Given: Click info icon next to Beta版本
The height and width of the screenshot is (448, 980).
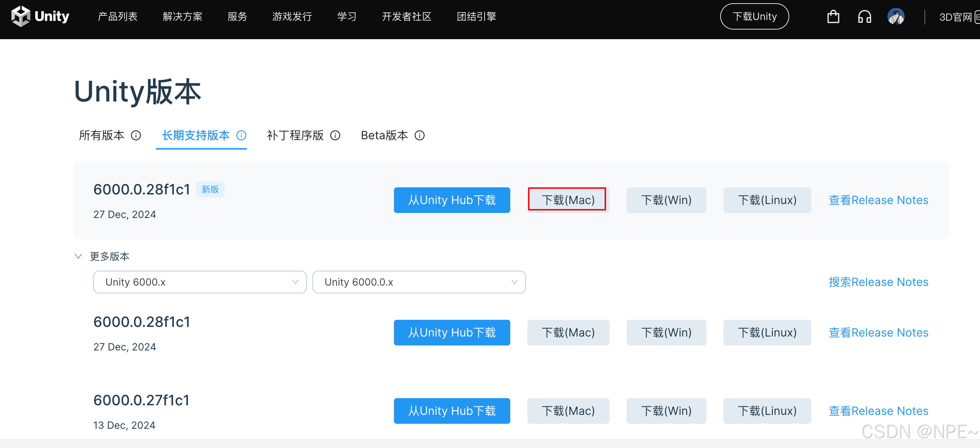Looking at the screenshot, I should coord(420,135).
